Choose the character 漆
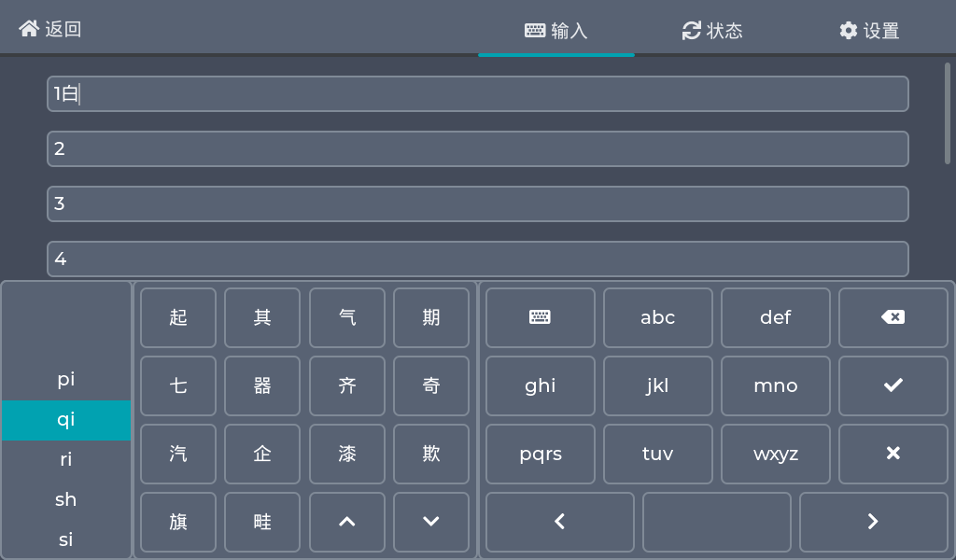The image size is (956, 560). point(347,454)
